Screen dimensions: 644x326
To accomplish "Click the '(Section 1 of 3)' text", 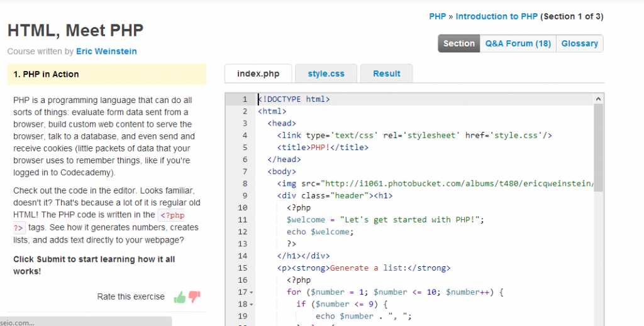I will coord(572,16).
